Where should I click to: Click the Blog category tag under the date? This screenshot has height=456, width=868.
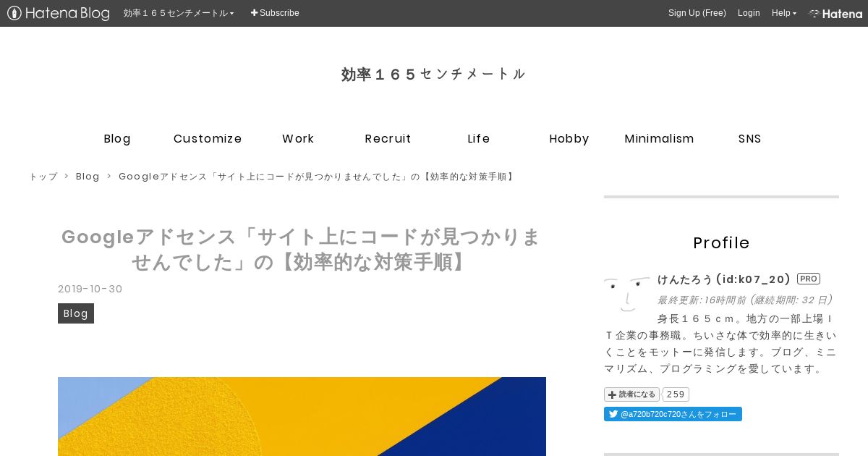[76, 313]
